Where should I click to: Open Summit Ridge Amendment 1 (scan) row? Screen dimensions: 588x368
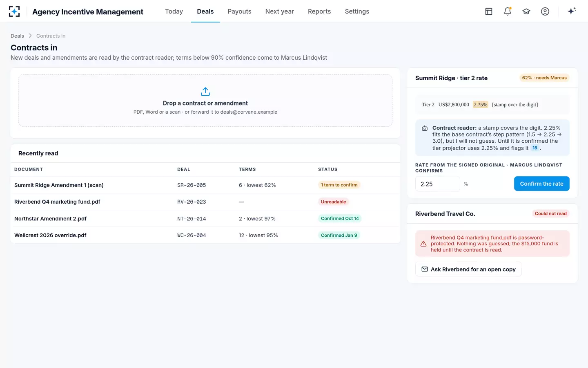point(205,185)
